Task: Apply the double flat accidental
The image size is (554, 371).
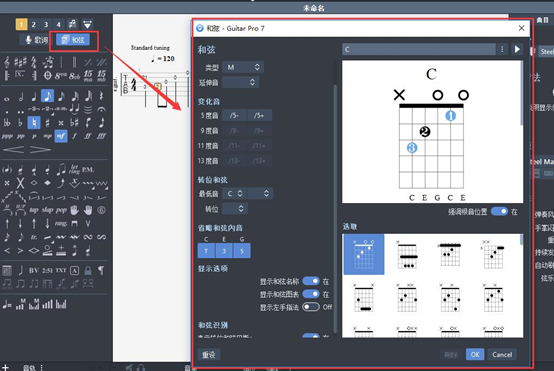Action: pyautogui.click(x=7, y=123)
